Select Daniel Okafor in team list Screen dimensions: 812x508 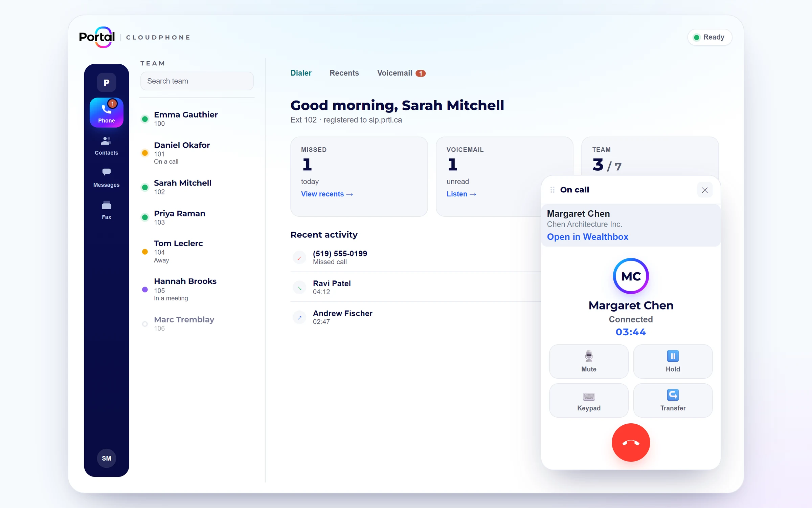197,153
